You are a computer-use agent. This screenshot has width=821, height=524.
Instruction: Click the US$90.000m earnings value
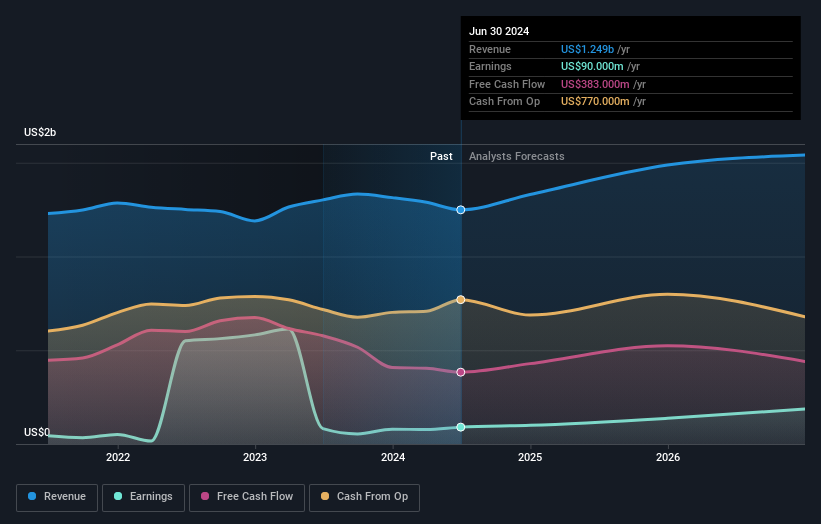click(592, 66)
